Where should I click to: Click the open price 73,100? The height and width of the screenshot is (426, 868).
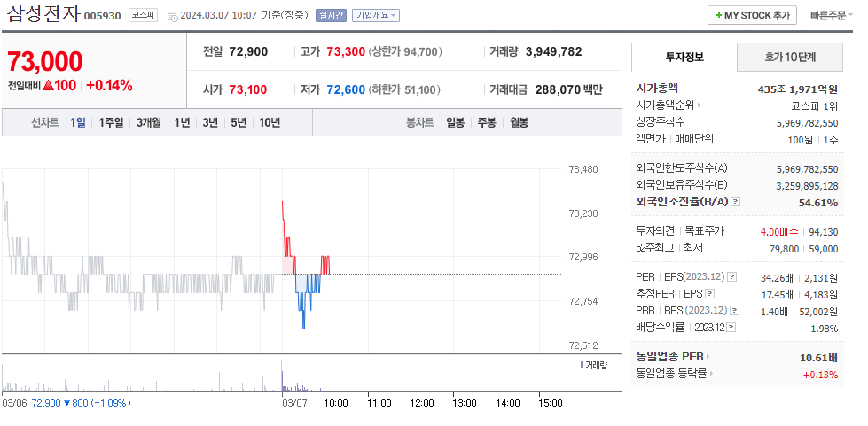(x=248, y=89)
